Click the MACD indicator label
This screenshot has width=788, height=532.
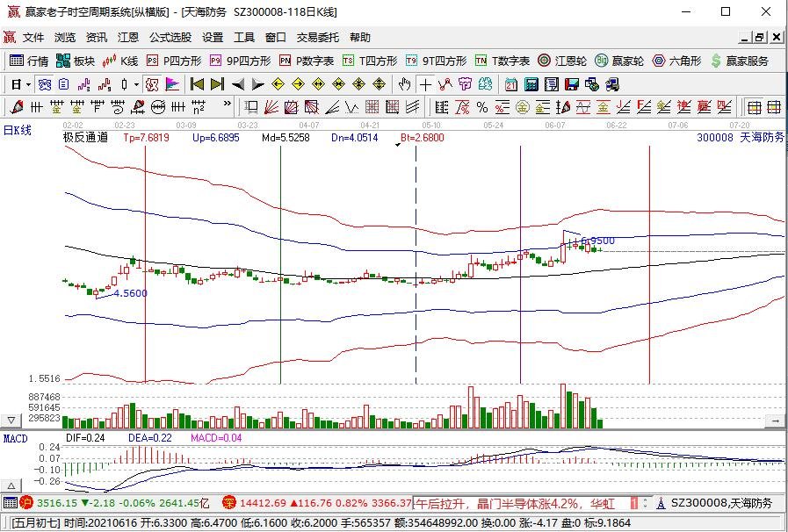[16, 439]
